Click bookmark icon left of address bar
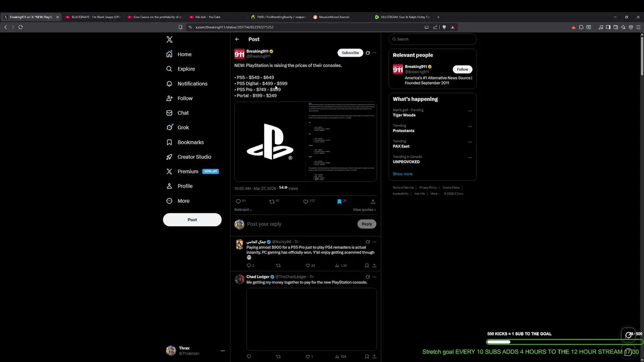 pyautogui.click(x=180, y=27)
